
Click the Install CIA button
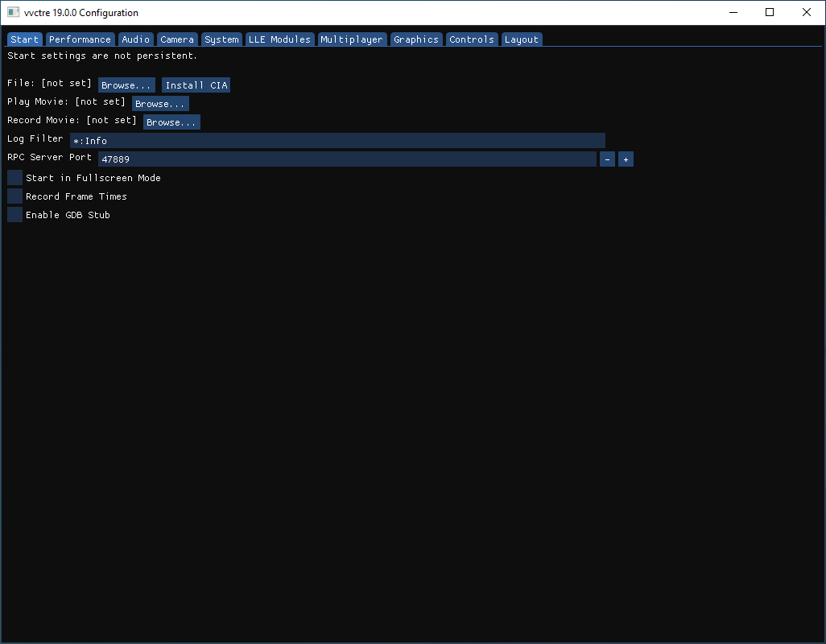(196, 85)
